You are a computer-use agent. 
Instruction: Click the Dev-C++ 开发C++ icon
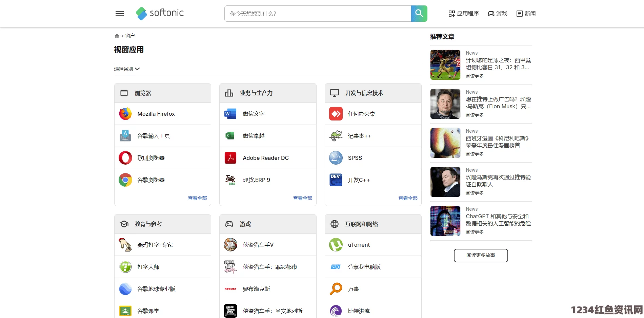click(x=336, y=180)
